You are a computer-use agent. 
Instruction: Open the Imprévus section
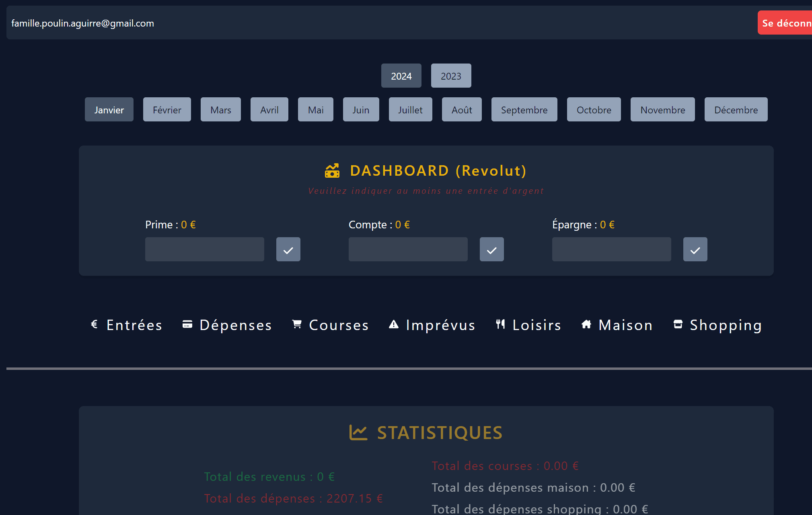(x=432, y=325)
